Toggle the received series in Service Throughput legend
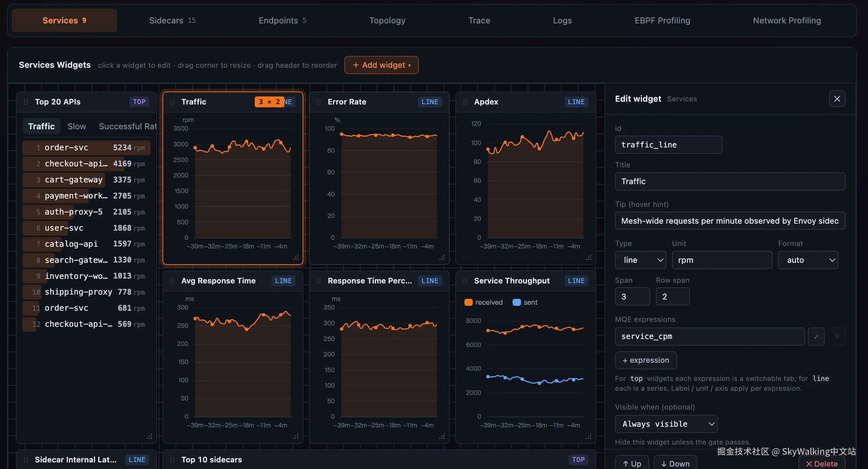Screen dimensions: 868x469 484,302
